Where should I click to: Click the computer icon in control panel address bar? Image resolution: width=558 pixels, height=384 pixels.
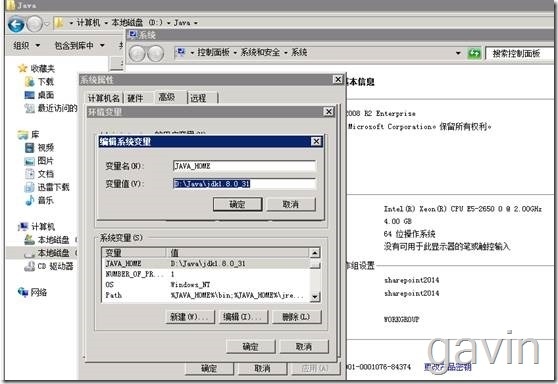[x=181, y=53]
